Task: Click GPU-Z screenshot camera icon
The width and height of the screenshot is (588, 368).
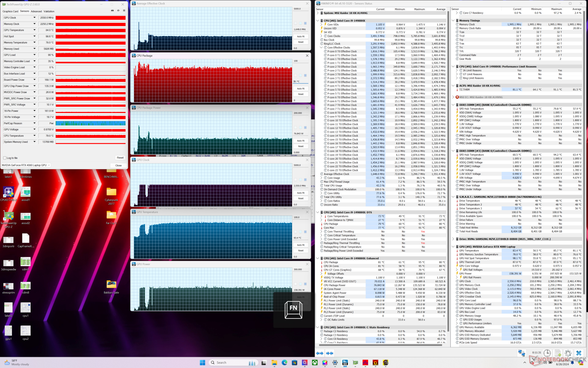Action: point(112,11)
